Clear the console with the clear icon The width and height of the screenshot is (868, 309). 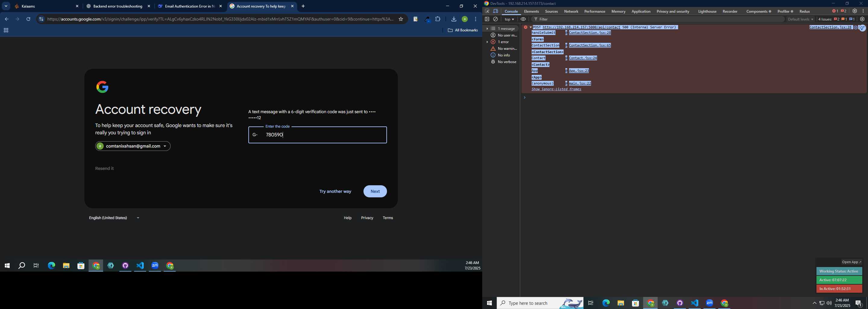(x=496, y=19)
